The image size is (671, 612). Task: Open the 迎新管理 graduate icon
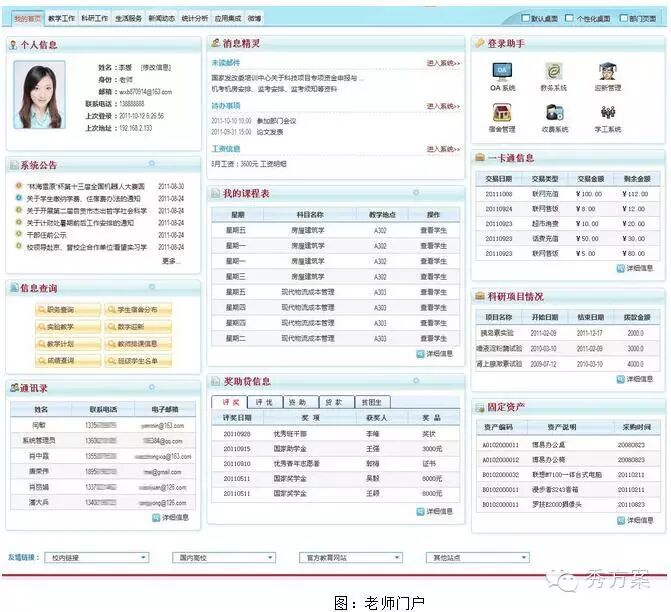(x=607, y=71)
